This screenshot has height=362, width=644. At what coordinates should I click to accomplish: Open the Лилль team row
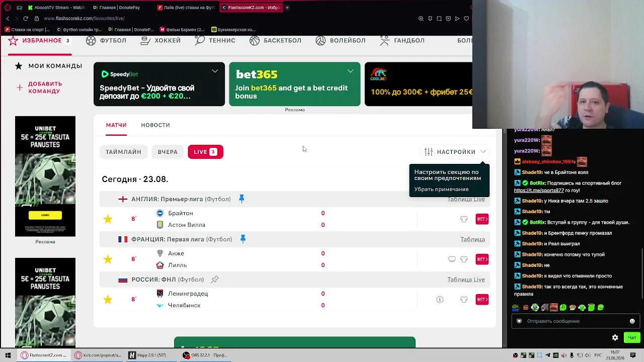pos(178,265)
